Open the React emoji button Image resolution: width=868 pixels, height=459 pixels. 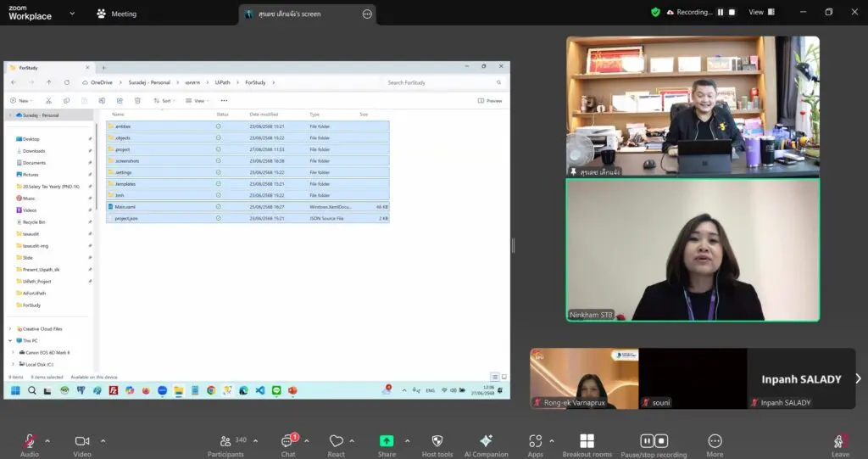[x=336, y=445]
